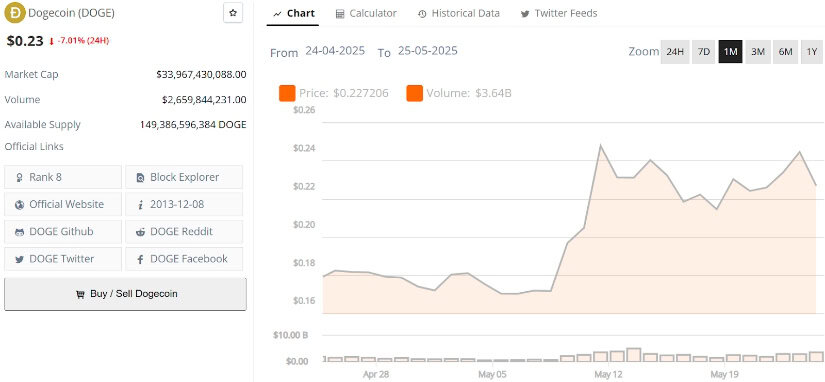Click the May 12 x-axis label
825x382 pixels.
pyautogui.click(x=608, y=375)
